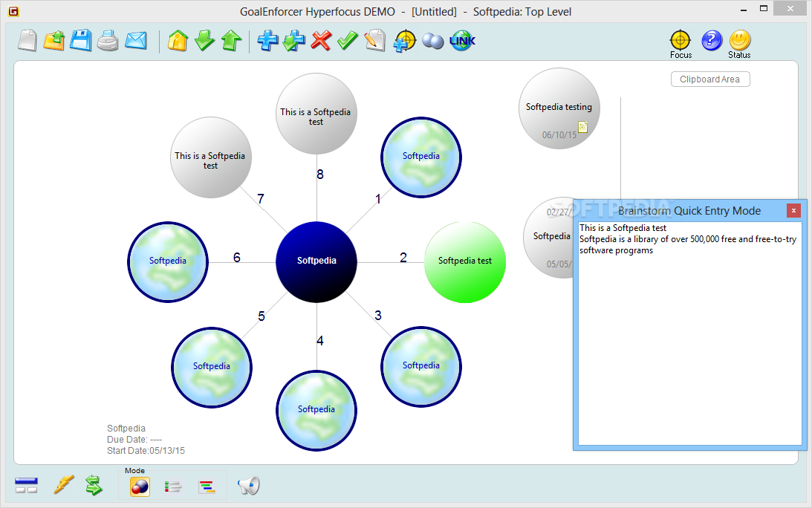The width and height of the screenshot is (812, 508).
Task: Select the central dark blue Softpedia bubble
Action: [316, 262]
